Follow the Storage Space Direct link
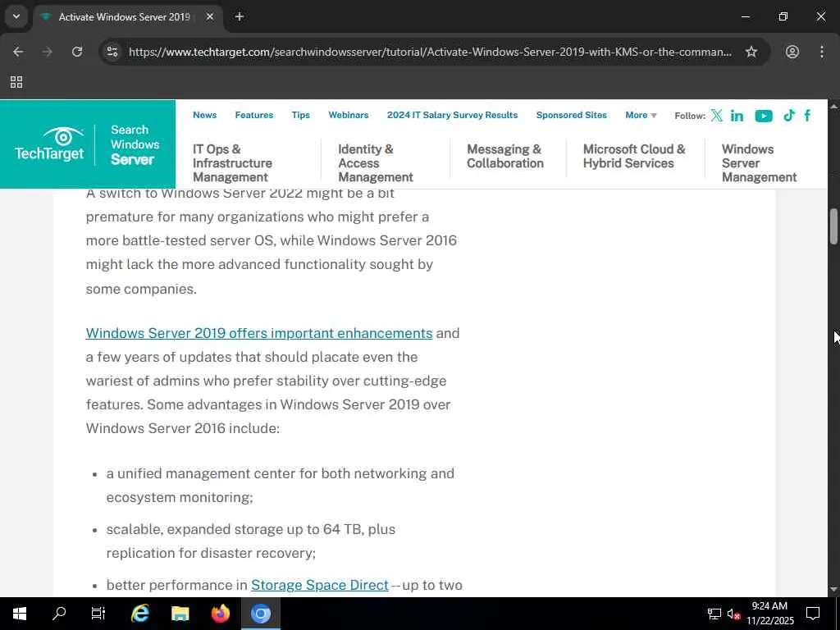The width and height of the screenshot is (840, 630). tap(320, 585)
